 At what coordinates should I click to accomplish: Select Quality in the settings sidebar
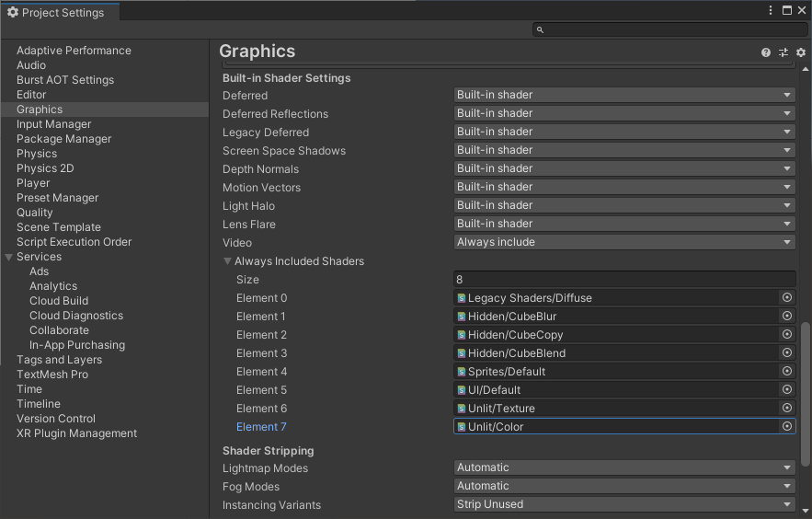[x=35, y=213]
